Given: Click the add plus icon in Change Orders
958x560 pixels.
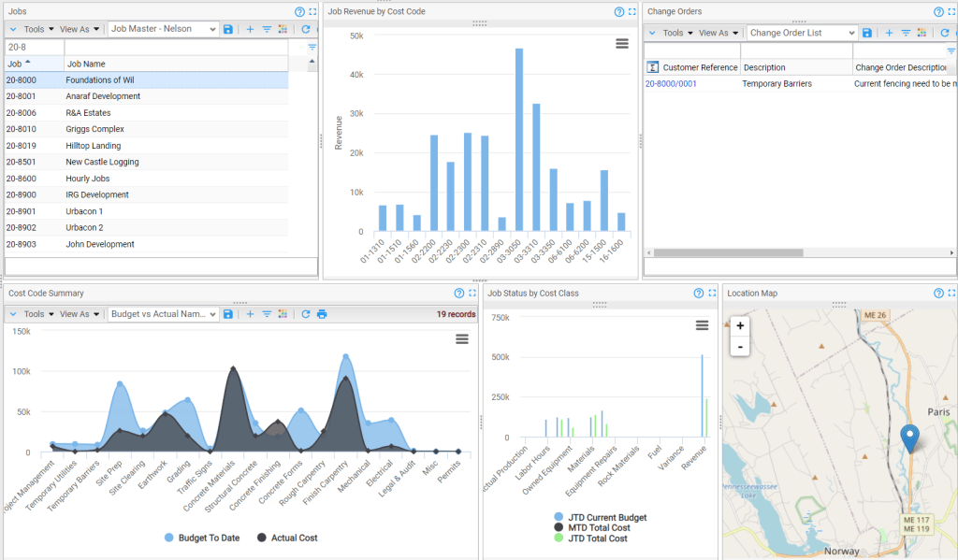Looking at the screenshot, I should [889, 33].
